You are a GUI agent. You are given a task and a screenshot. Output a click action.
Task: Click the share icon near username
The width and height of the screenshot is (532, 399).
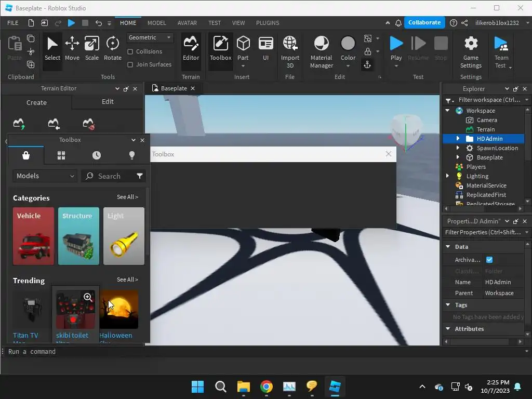464,23
